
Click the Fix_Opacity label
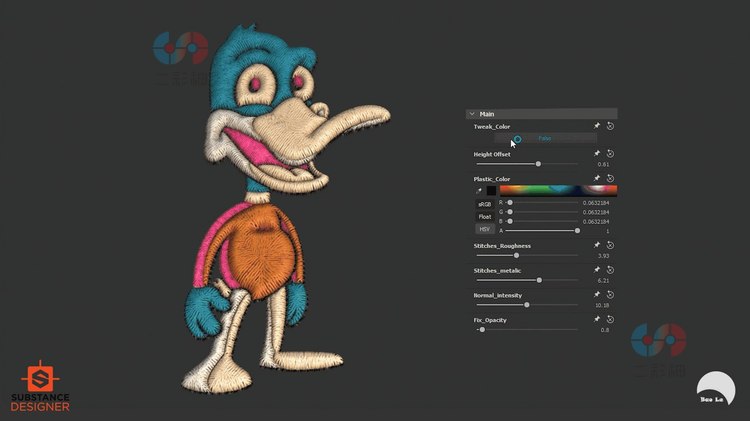tap(490, 320)
